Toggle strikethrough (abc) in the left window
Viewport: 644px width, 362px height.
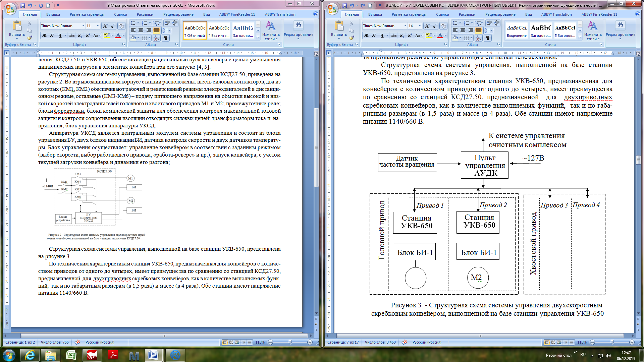click(71, 36)
